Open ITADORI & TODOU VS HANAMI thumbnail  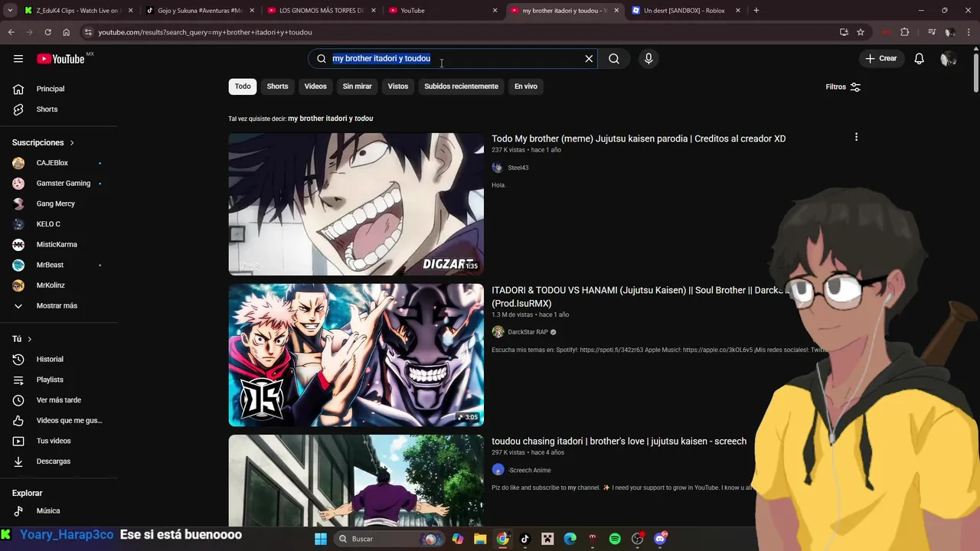point(356,354)
